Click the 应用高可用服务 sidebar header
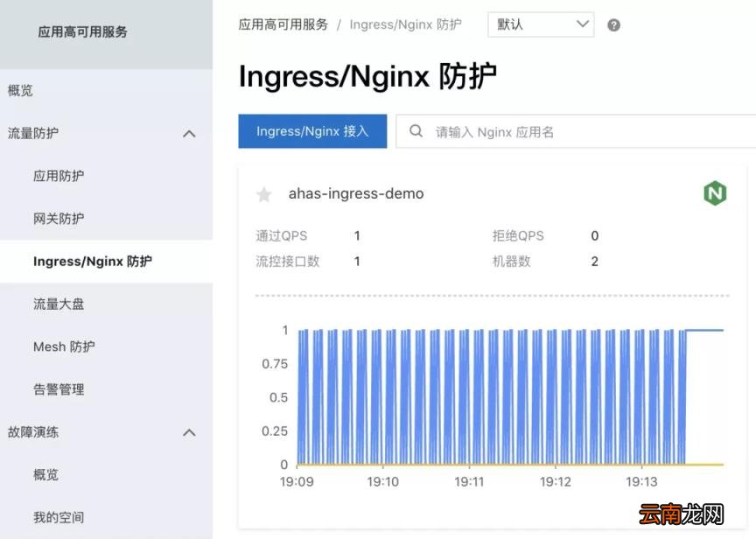The image size is (756, 539). (82, 31)
